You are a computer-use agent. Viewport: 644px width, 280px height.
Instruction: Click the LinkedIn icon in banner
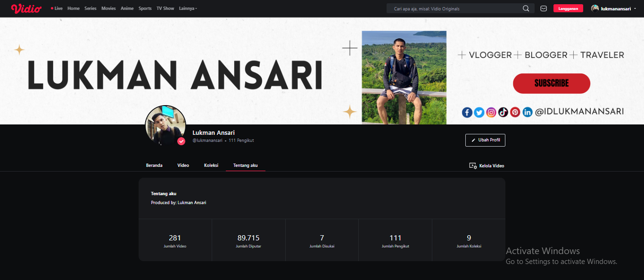(528, 112)
